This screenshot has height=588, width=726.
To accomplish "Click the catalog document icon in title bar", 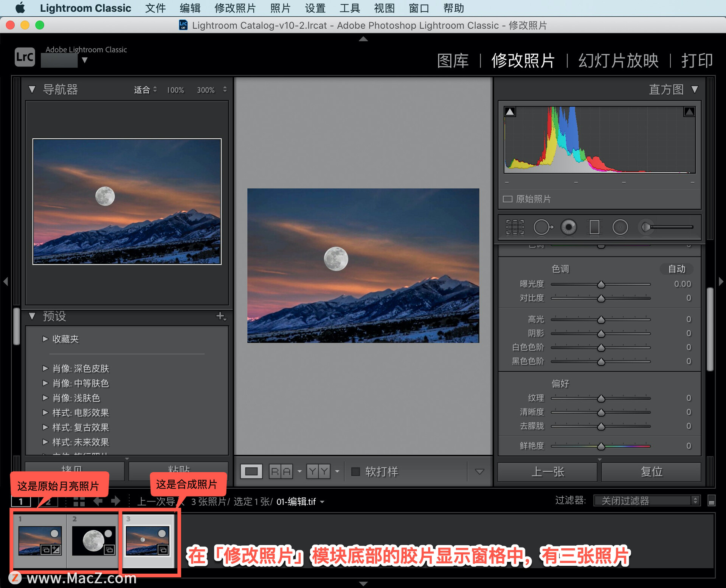I will pos(183,25).
